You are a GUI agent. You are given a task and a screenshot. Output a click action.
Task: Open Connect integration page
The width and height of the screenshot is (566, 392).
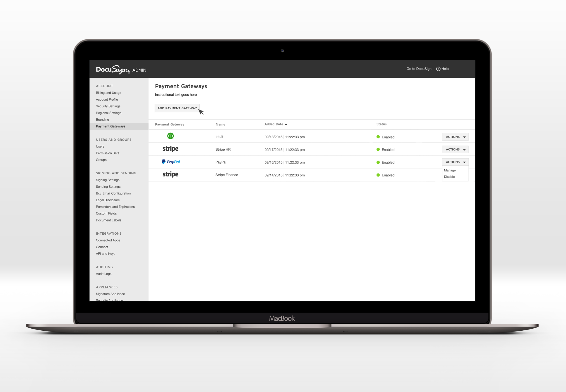102,247
